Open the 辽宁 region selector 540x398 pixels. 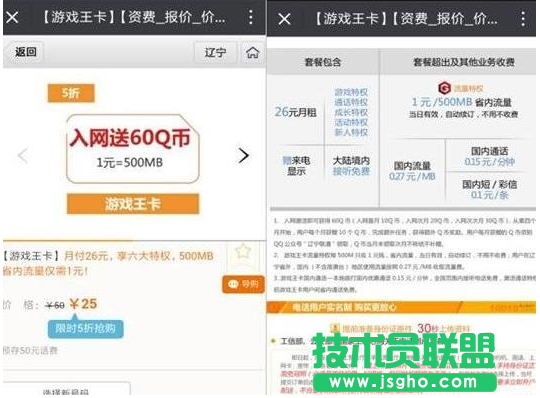(x=215, y=52)
